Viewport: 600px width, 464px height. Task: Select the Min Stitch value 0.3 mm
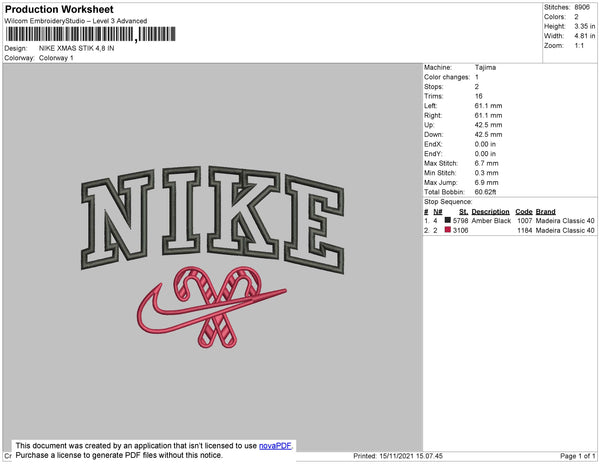[x=486, y=173]
